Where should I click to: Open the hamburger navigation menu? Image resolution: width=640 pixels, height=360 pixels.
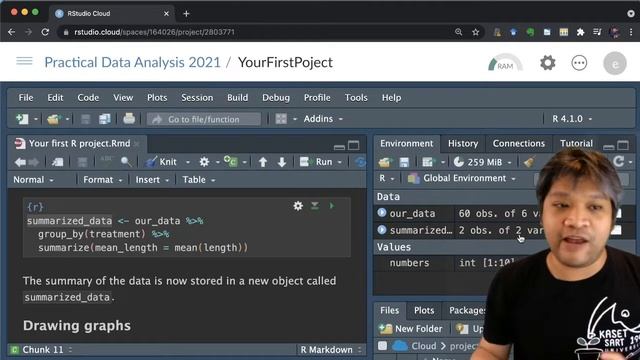[x=24, y=61]
